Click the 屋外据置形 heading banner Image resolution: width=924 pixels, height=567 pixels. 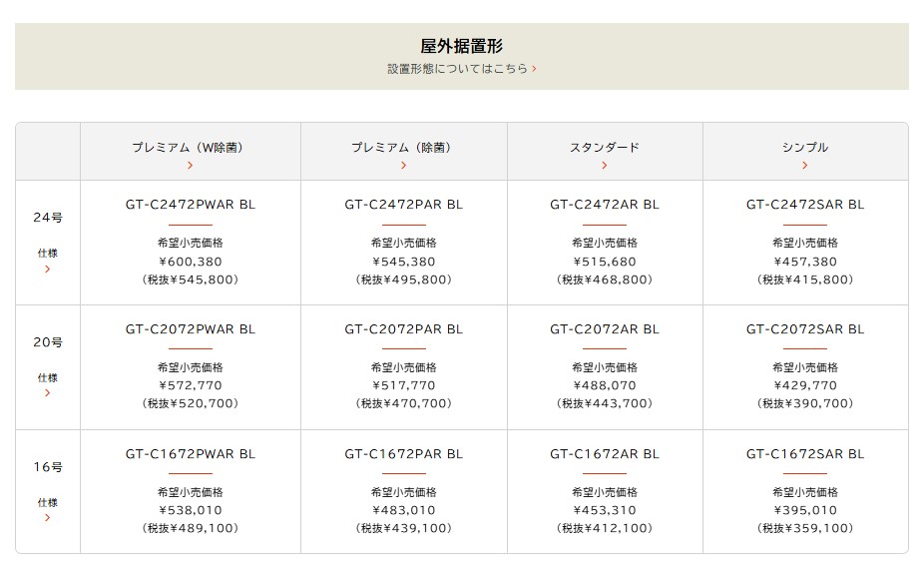point(461,46)
